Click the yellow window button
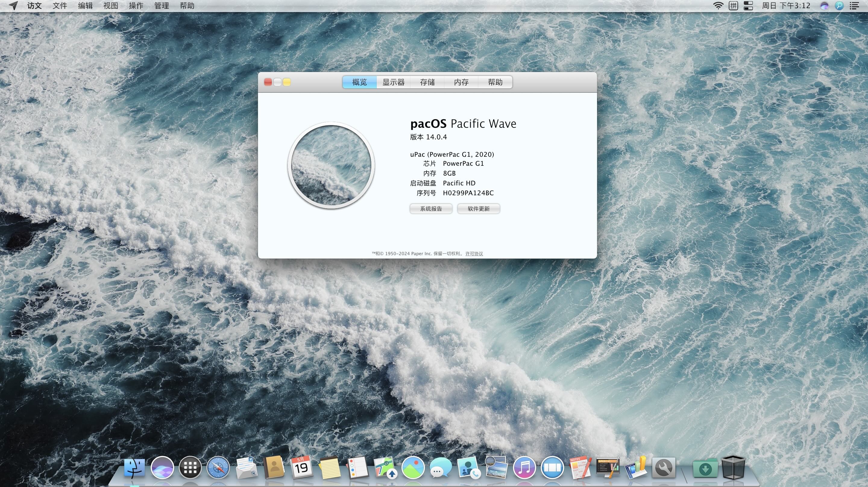Viewport: 868px width, 487px height. click(287, 82)
